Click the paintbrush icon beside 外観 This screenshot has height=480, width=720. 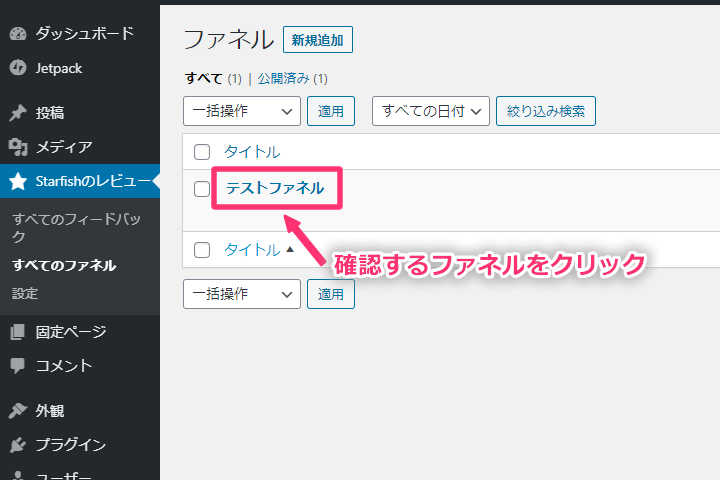tap(18, 410)
